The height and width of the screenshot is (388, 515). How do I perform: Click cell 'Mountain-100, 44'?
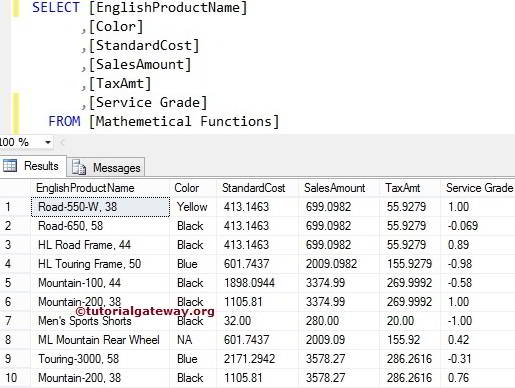tap(100, 283)
